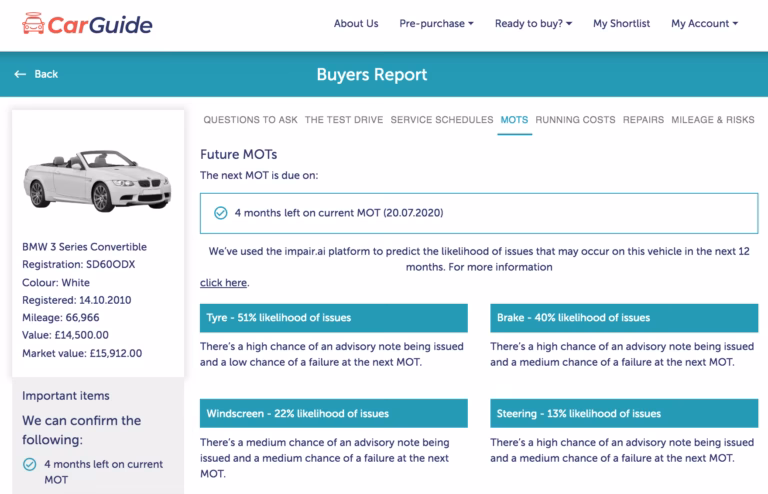Click the sidebar check circle beside MOT confirmation

tap(29, 464)
